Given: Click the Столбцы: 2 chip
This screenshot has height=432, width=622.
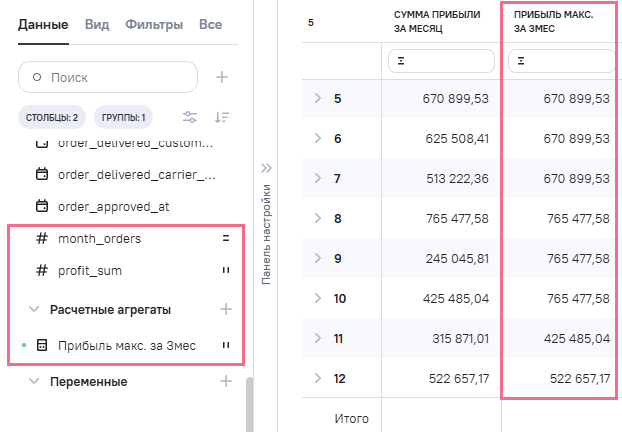Looking at the screenshot, I should pyautogui.click(x=53, y=117).
